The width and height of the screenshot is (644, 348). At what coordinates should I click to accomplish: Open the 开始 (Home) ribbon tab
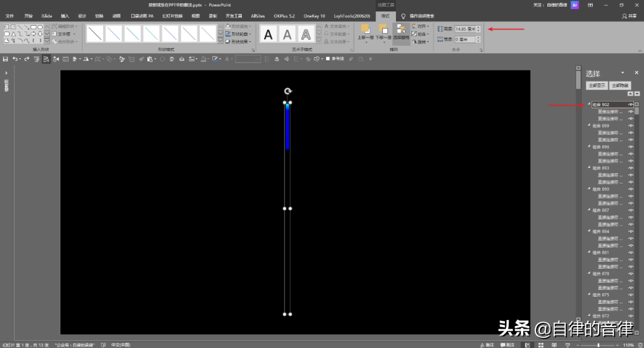(29, 16)
